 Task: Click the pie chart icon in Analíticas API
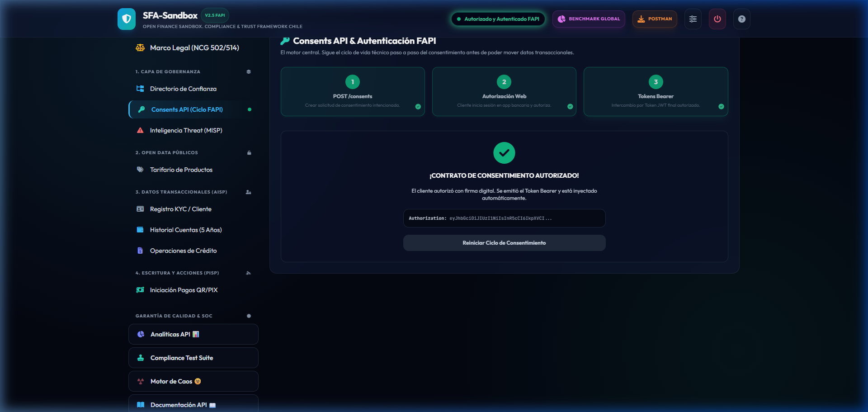point(141,334)
